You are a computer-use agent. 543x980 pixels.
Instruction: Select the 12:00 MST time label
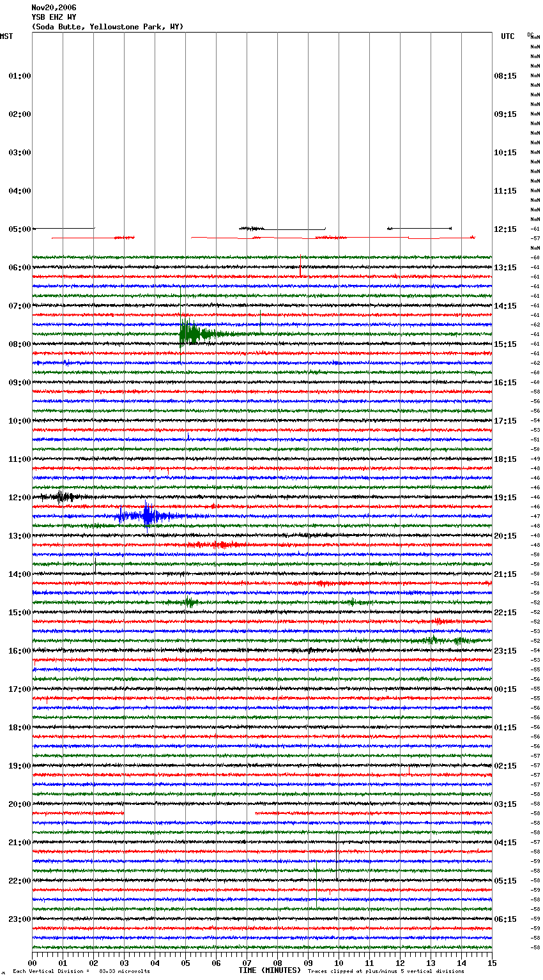20,498
